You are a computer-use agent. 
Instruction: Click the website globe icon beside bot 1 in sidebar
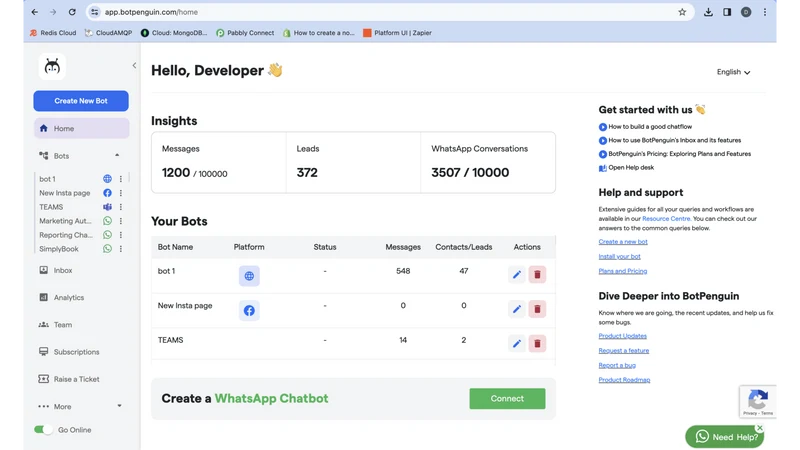[107, 179]
